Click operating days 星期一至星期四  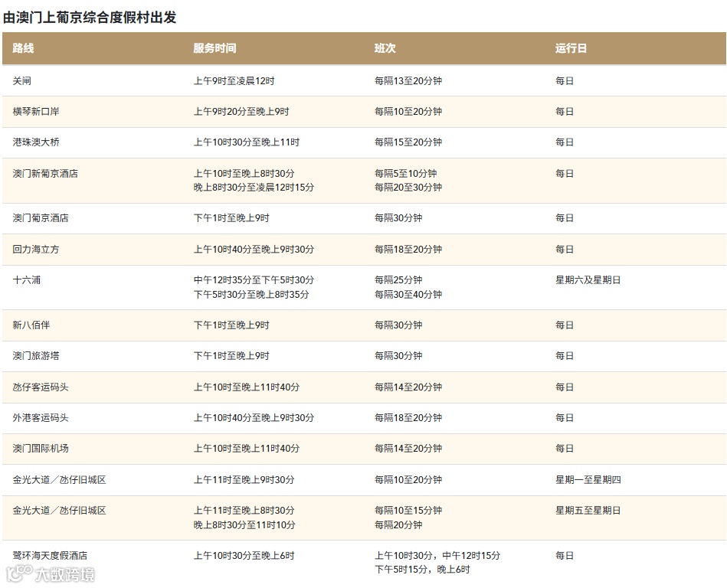(588, 479)
